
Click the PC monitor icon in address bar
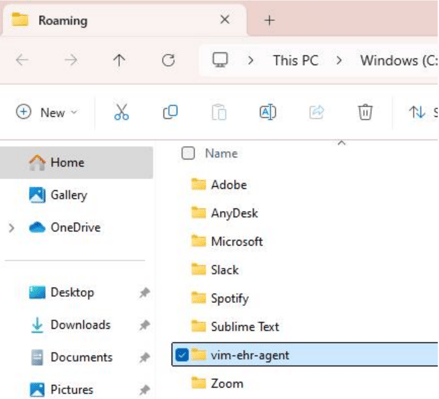click(220, 60)
